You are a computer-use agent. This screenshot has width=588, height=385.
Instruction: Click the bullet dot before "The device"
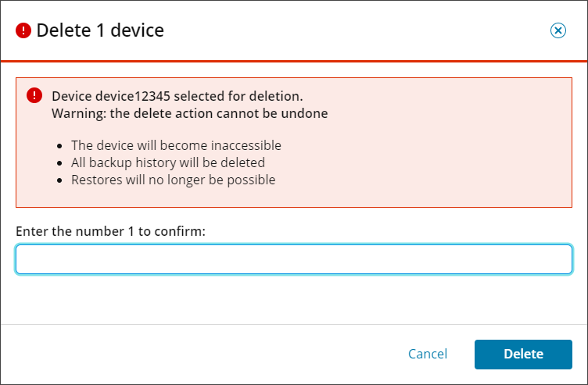click(x=61, y=146)
